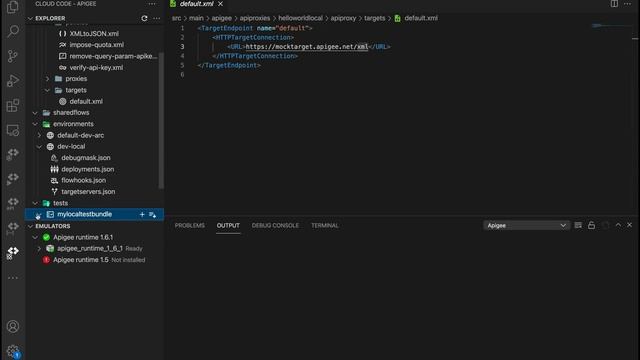Screen dimensions: 640x360
Task: Click export icon on mylocaltestbundle row
Action: (153, 214)
